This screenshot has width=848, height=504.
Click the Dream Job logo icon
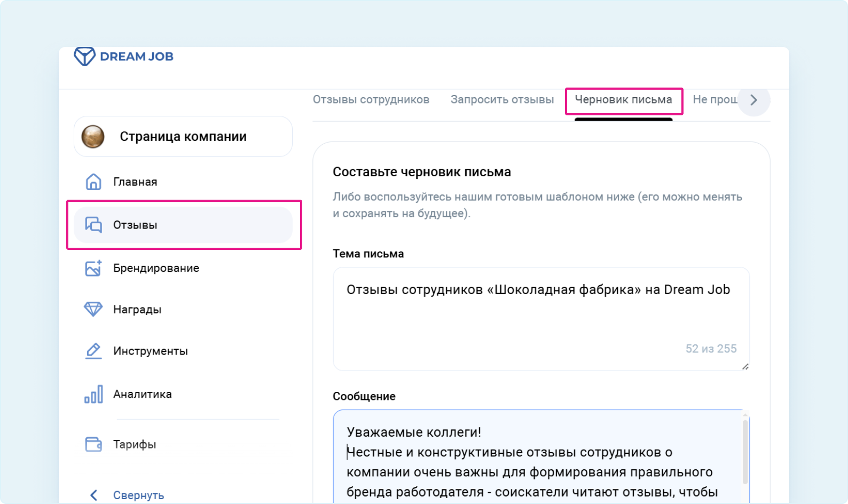click(x=84, y=56)
